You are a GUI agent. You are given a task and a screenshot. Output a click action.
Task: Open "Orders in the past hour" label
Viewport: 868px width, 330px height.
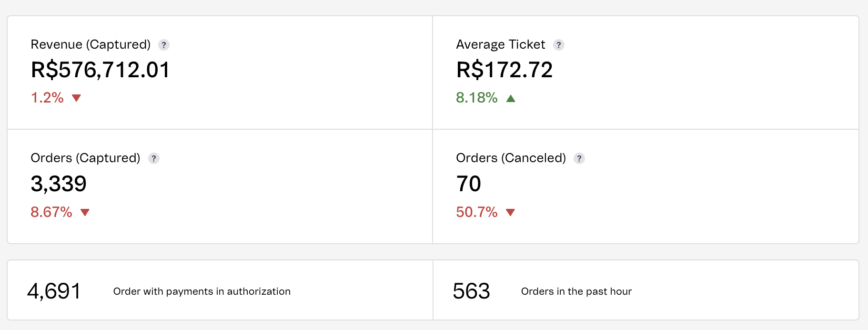tap(576, 291)
